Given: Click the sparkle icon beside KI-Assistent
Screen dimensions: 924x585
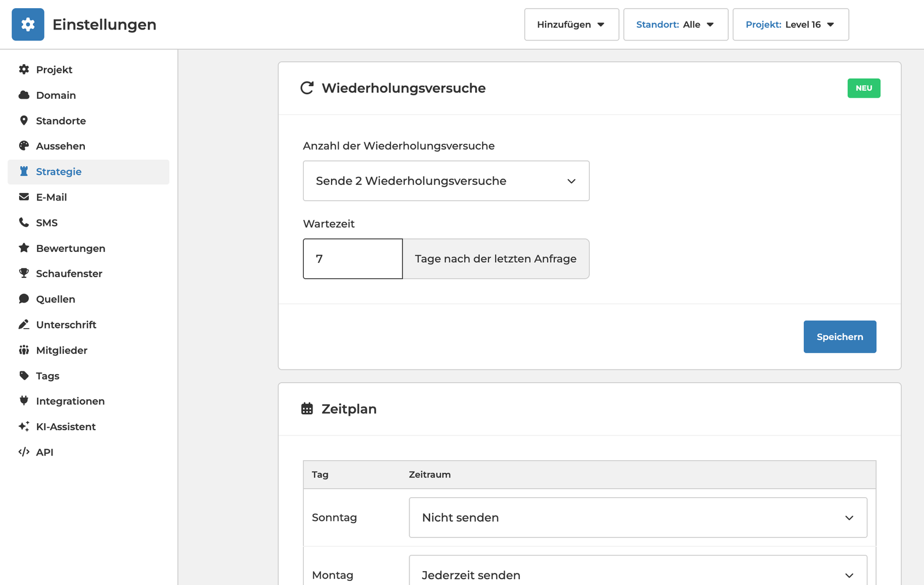Looking at the screenshot, I should [x=24, y=426].
